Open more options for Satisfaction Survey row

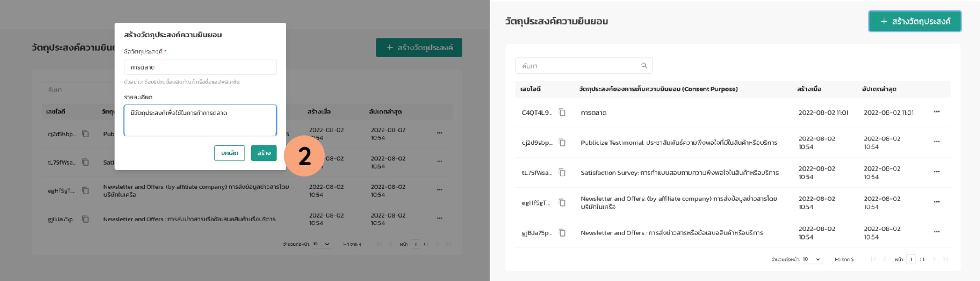coord(936,172)
